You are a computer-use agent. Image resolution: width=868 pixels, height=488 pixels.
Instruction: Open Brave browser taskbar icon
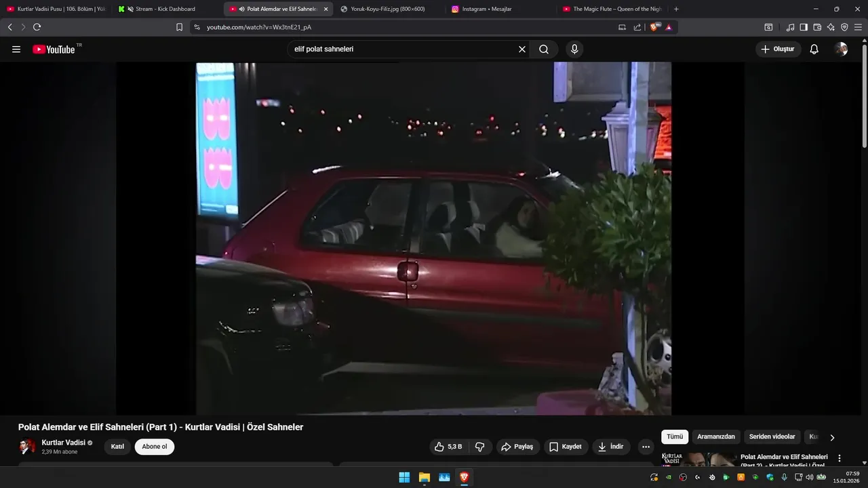pos(465,477)
